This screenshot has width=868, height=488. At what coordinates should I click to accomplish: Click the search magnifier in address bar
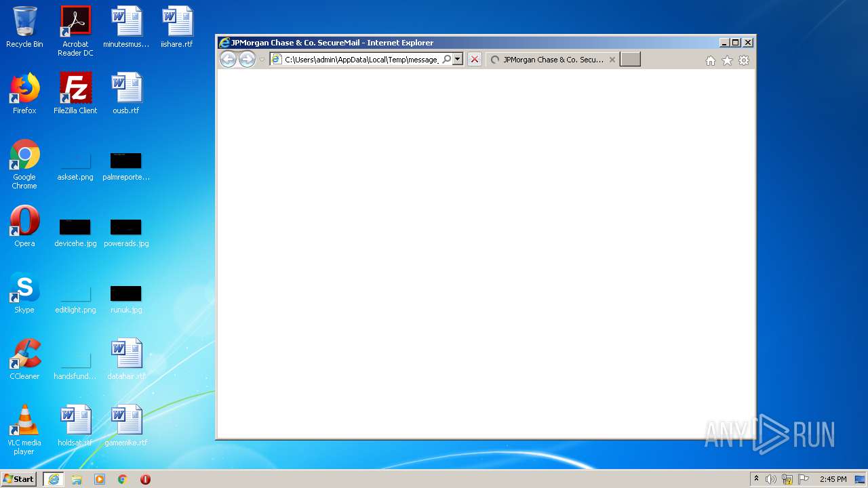tap(446, 60)
